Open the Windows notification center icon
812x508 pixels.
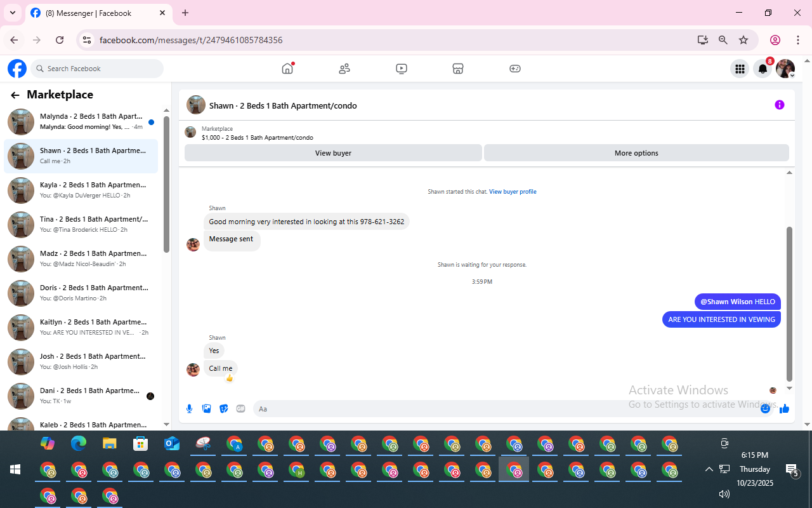(x=792, y=470)
